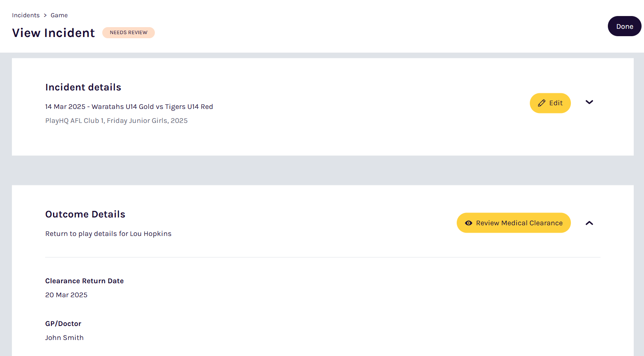Collapse the Outcome Details section chevron

589,223
